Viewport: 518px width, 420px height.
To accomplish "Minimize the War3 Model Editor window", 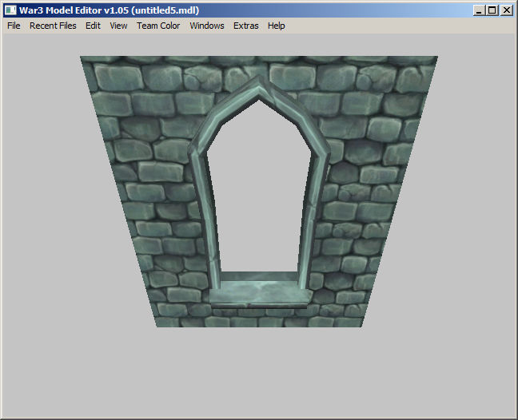I will (x=479, y=10).
